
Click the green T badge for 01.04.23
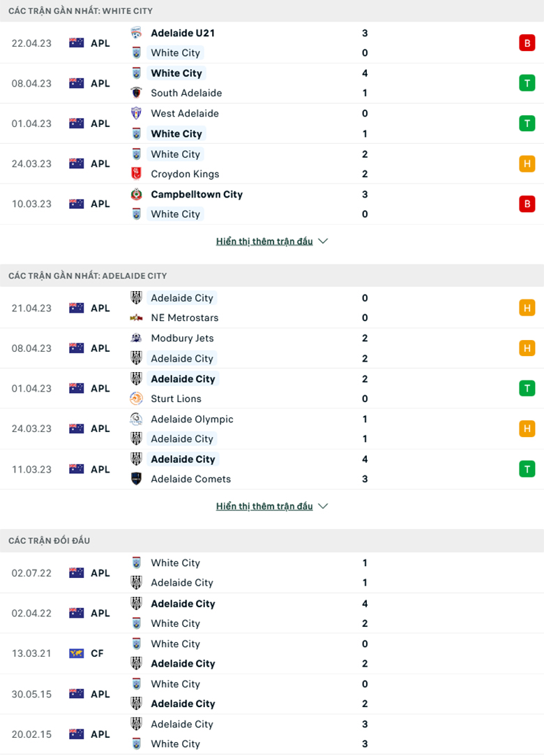pos(527,123)
